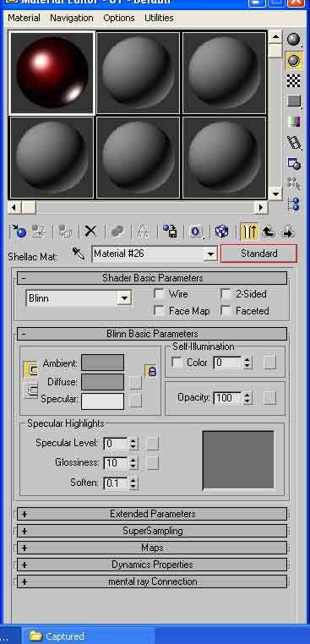Click the Opacity map button
The width and height of the screenshot is (310, 644).
point(269,397)
